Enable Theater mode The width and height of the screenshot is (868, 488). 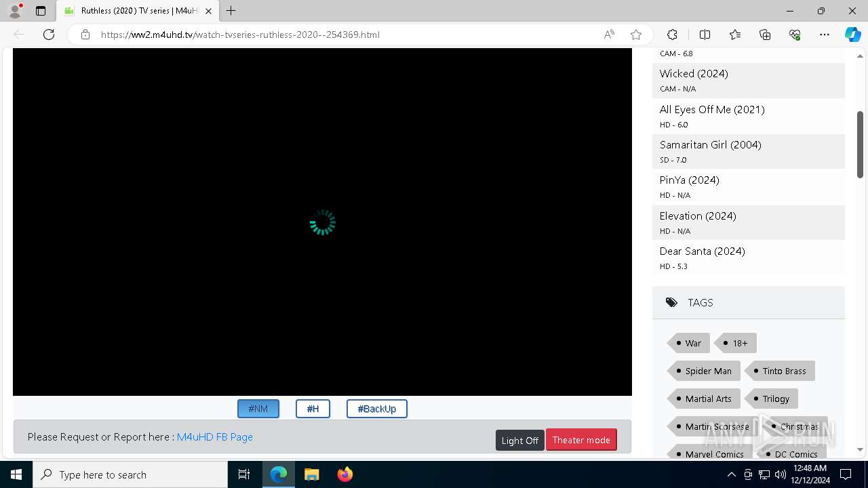[x=581, y=440]
